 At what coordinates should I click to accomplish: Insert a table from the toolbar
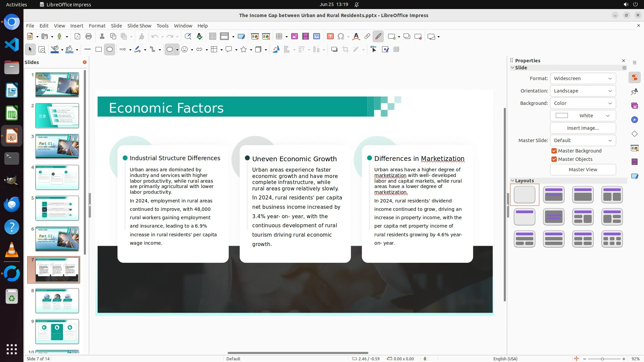coord(279,37)
